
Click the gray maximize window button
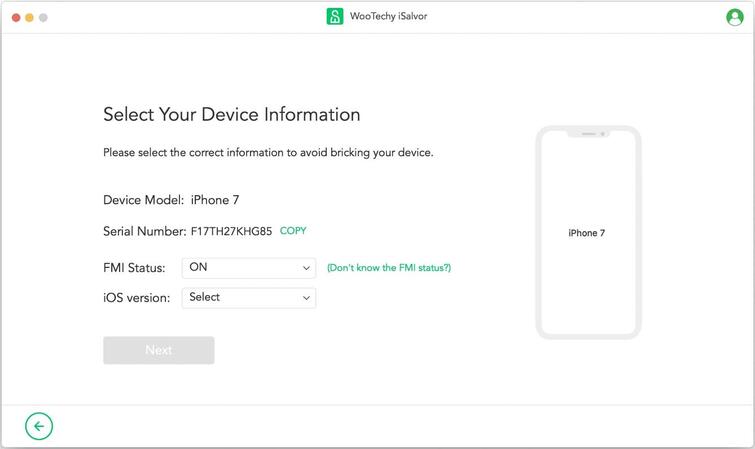(43, 18)
